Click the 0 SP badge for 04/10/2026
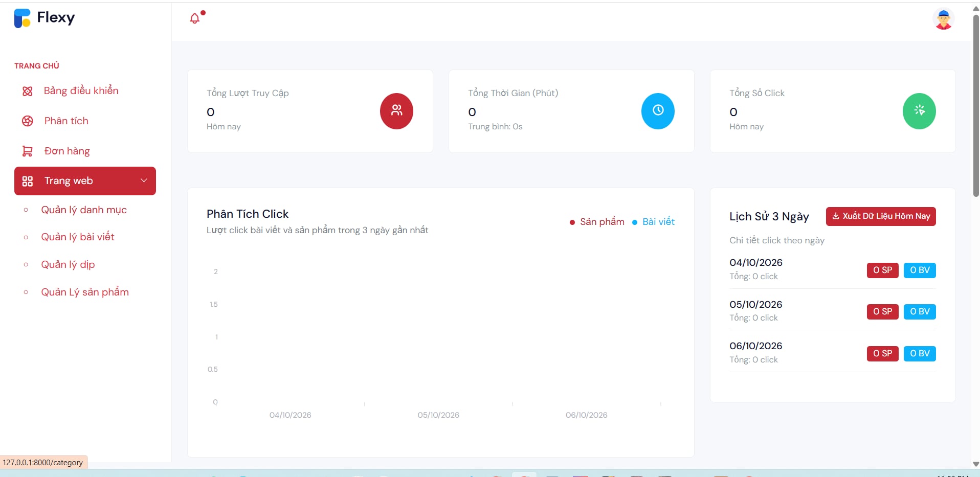 pos(882,270)
